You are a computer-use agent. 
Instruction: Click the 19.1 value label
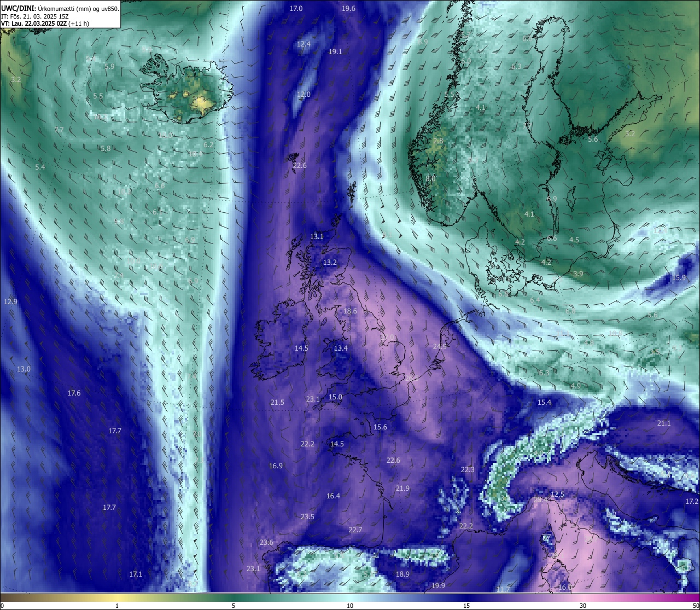pos(335,52)
